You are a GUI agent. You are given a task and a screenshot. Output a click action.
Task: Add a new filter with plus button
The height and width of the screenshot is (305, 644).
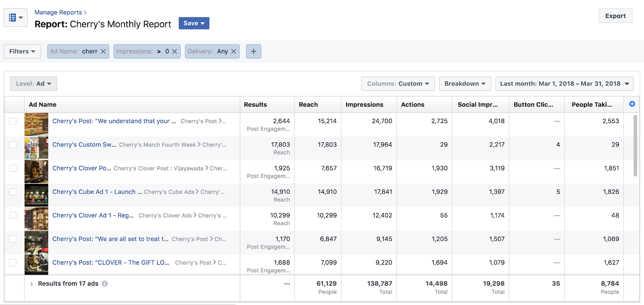(253, 52)
